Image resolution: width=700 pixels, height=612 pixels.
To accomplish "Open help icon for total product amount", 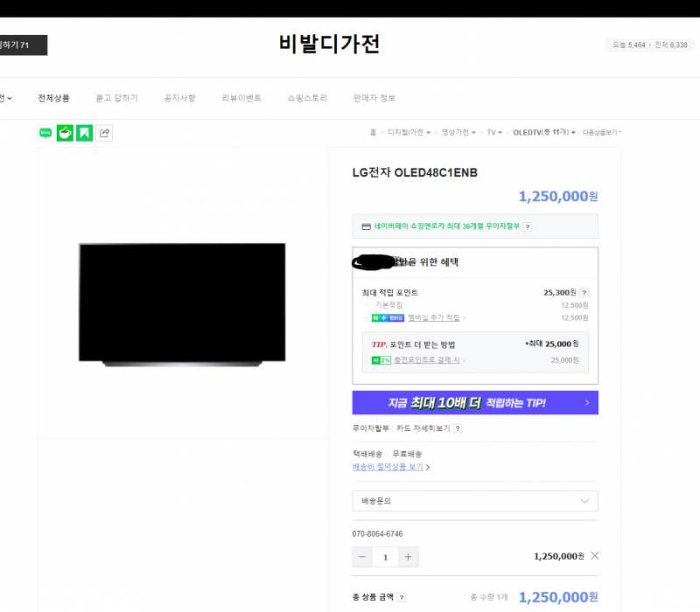I will pyautogui.click(x=402, y=597).
